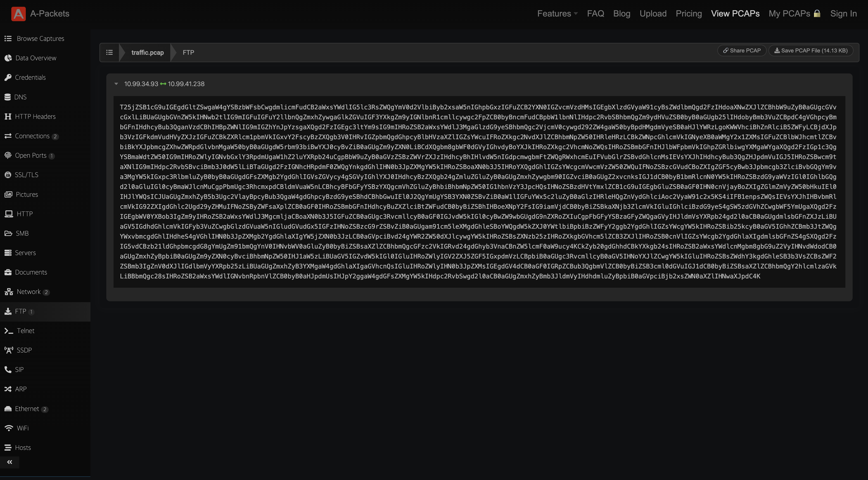Collapse the 10.99.34.93 conversation triangle
This screenshot has width=868, height=480.
click(x=116, y=84)
